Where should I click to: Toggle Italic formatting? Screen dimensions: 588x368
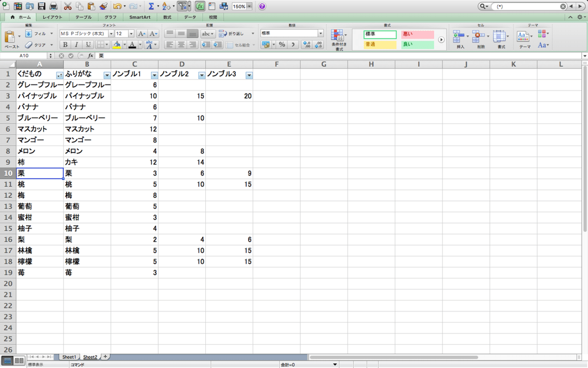point(76,45)
